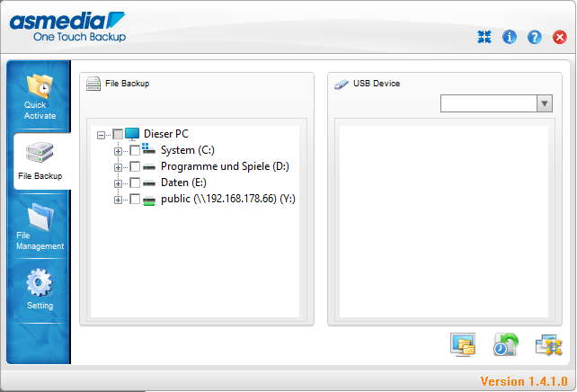Check Programme und Spiele (D:) checkbox
The image size is (577, 392).
click(135, 166)
